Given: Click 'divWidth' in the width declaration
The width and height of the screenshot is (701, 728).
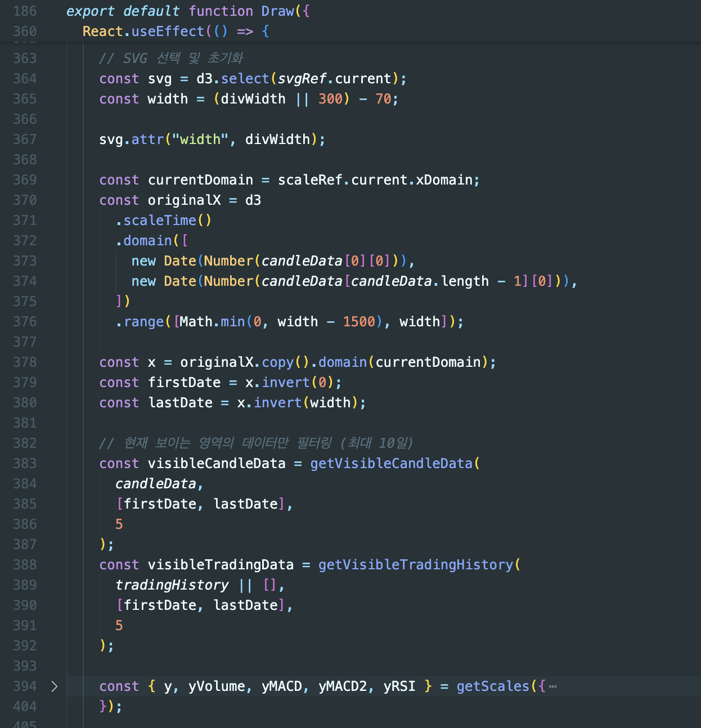Looking at the screenshot, I should [253, 98].
